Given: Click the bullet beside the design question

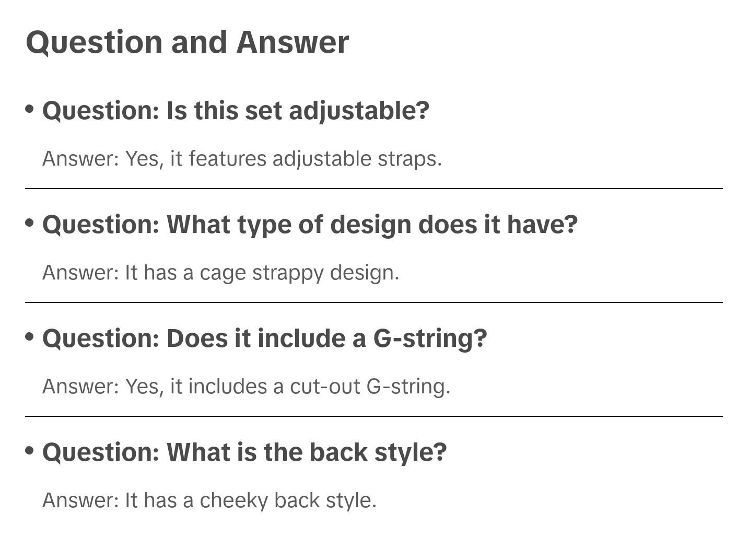Looking at the screenshot, I should pos(30,223).
